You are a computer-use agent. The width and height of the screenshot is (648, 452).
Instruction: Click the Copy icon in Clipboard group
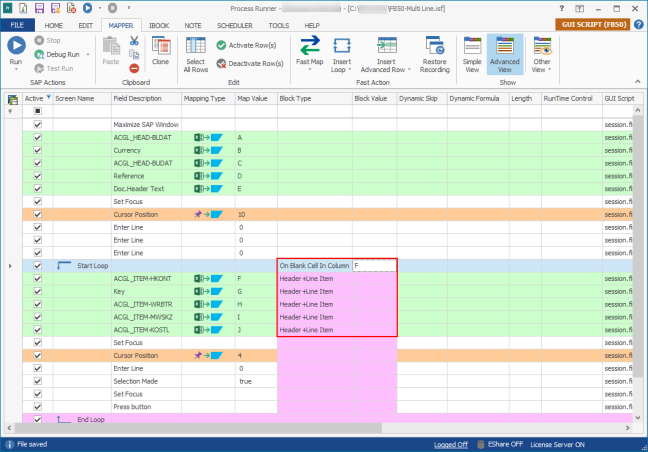click(134, 54)
